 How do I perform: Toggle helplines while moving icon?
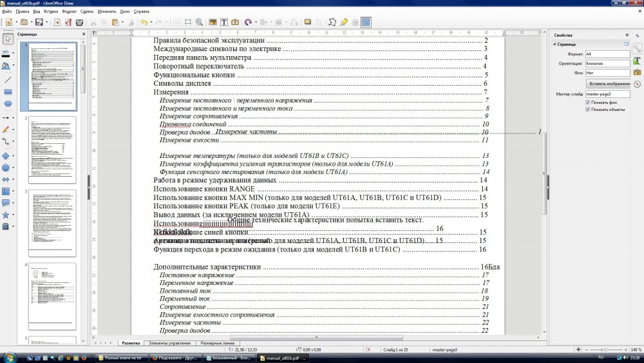(x=188, y=22)
